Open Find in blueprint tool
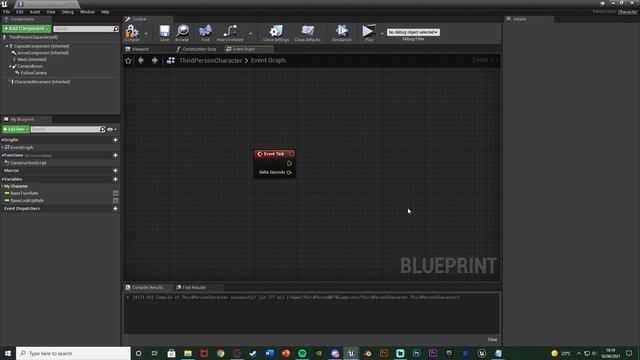 click(x=205, y=32)
